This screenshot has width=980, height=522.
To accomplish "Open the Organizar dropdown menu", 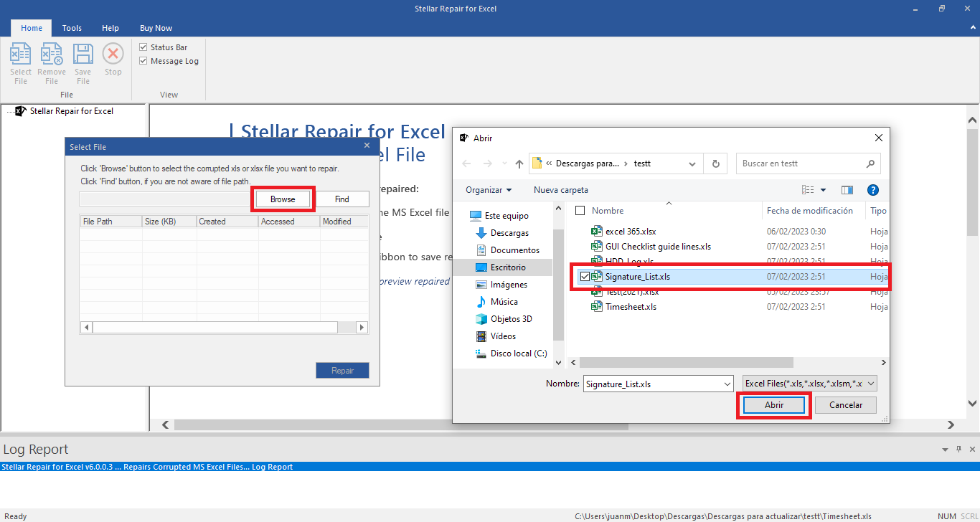I will [x=489, y=190].
